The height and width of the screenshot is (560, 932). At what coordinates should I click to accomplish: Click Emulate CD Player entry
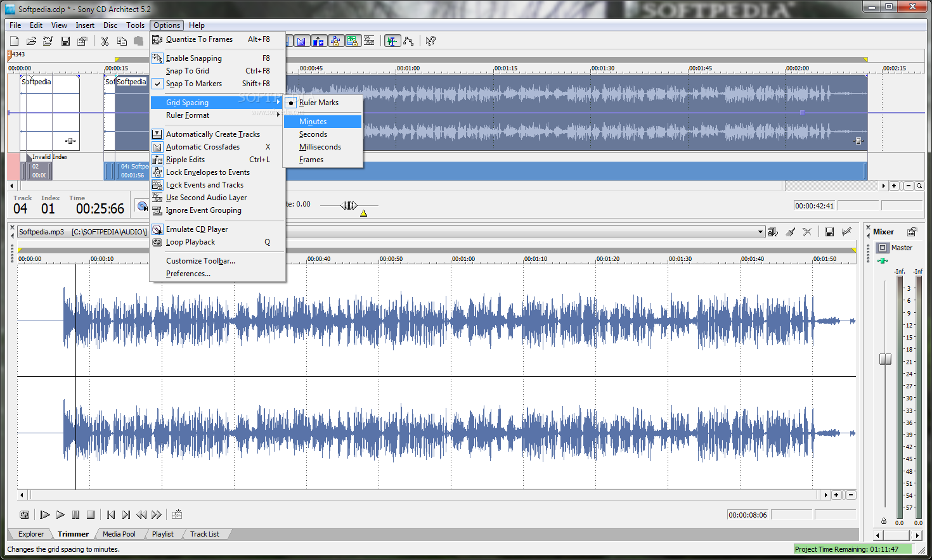coord(217,229)
